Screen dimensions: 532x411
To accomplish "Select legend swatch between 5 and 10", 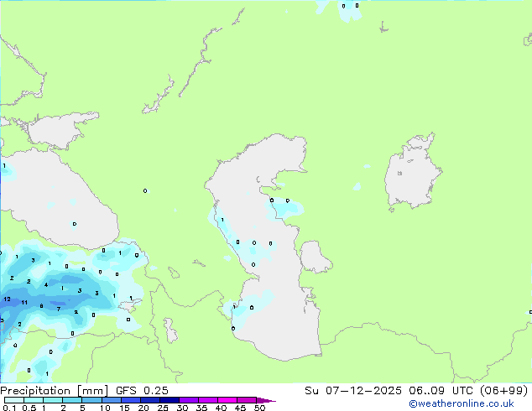I will coord(91,400).
